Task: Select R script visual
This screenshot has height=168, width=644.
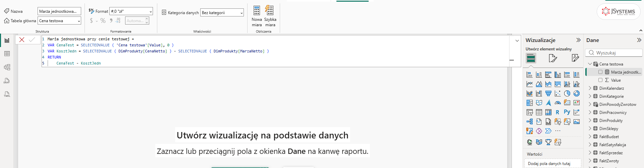Action: pyautogui.click(x=557, y=112)
